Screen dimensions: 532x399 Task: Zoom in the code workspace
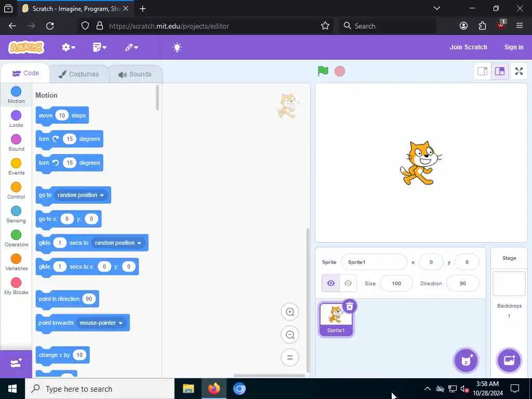pos(290,312)
